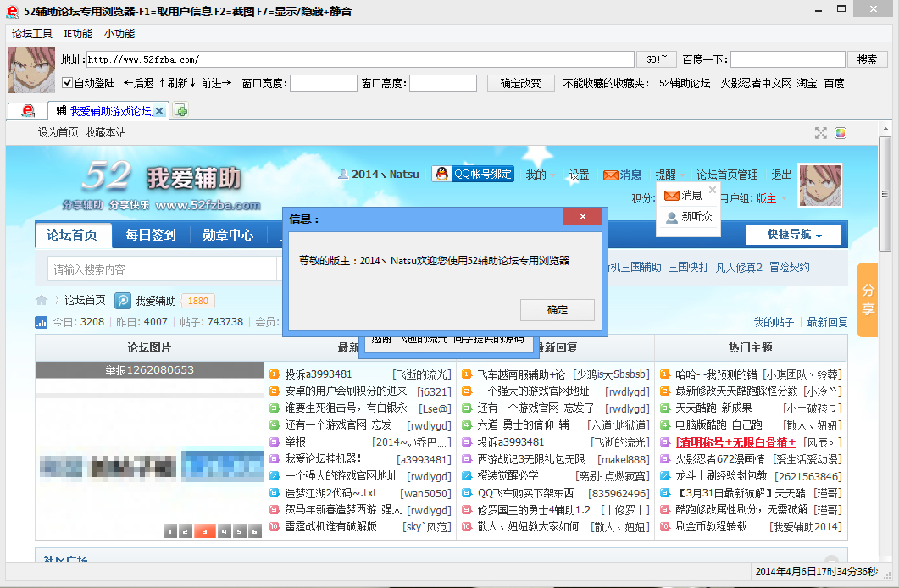The image size is (899, 588).
Task: Click the Natsu avatar in the toolbar
Action: pyautogui.click(x=31, y=70)
